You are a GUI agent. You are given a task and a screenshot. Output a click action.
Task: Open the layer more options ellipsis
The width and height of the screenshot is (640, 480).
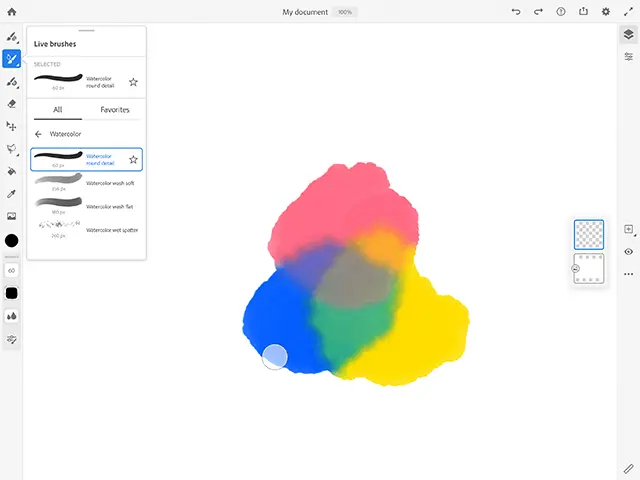[x=629, y=273]
